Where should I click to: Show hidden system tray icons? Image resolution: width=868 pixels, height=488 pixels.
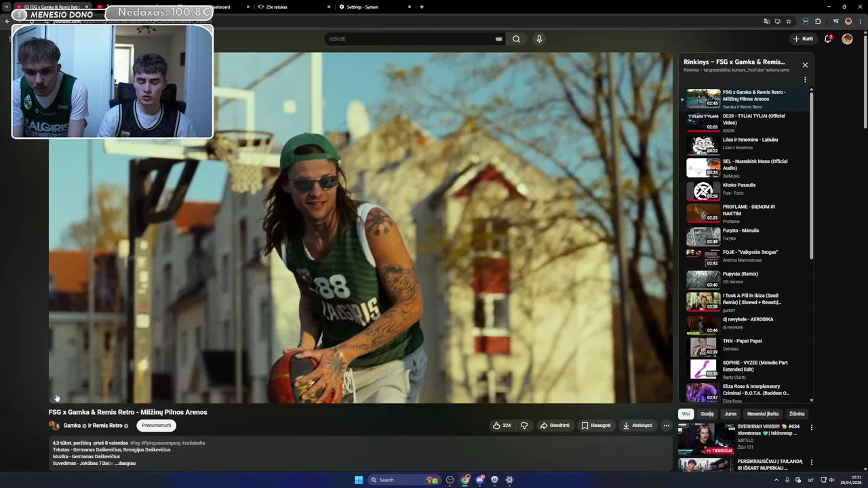click(776, 480)
